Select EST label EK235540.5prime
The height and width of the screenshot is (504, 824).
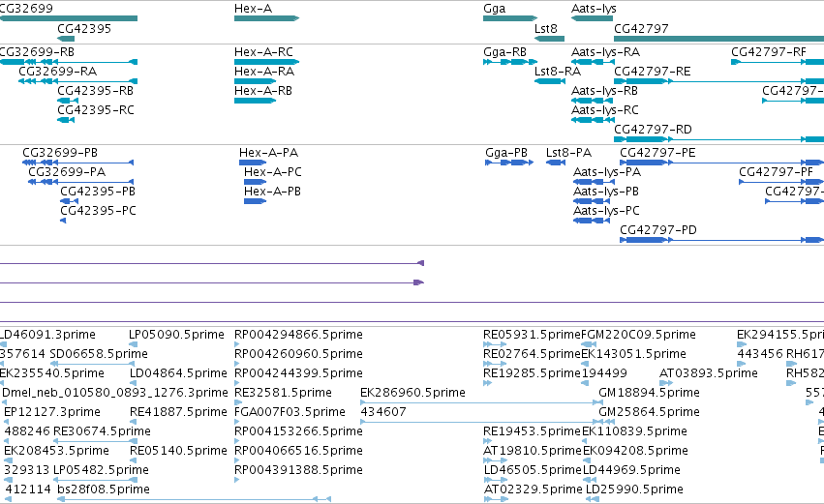(x=52, y=373)
